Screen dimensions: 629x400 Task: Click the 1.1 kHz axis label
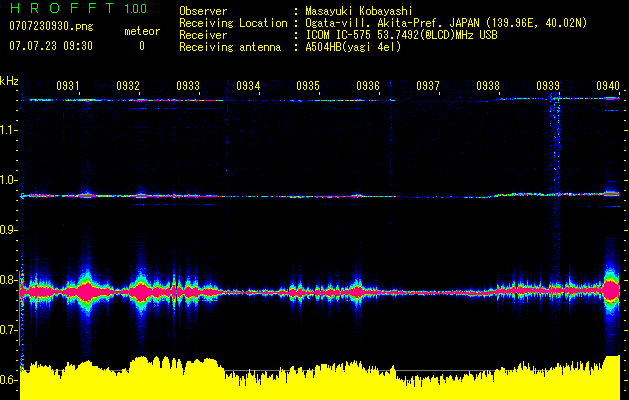(x=8, y=130)
